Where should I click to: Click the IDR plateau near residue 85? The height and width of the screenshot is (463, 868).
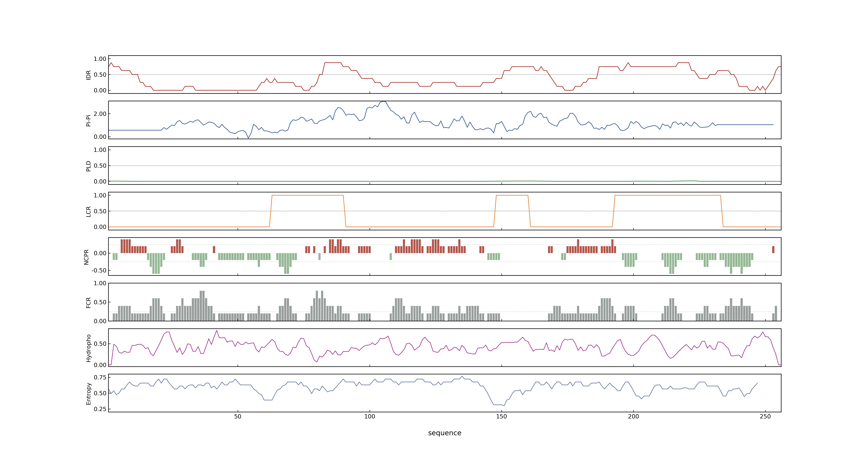(x=333, y=63)
